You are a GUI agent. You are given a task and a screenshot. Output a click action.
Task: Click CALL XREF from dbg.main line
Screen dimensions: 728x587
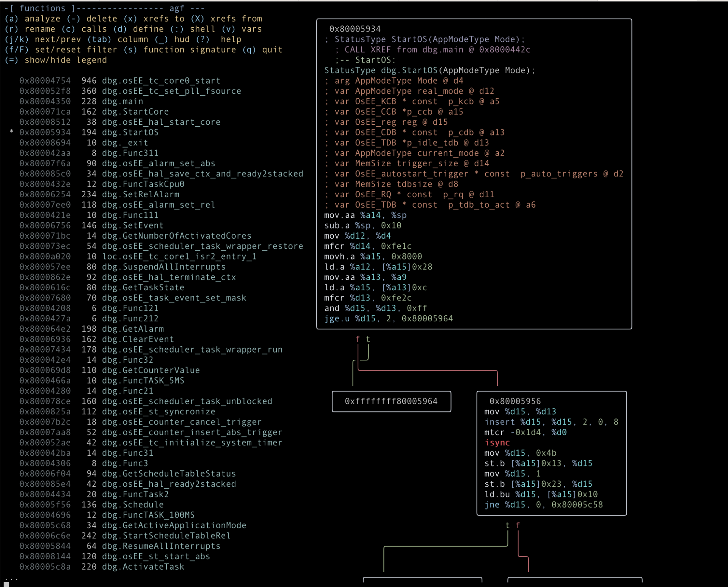[x=433, y=50]
